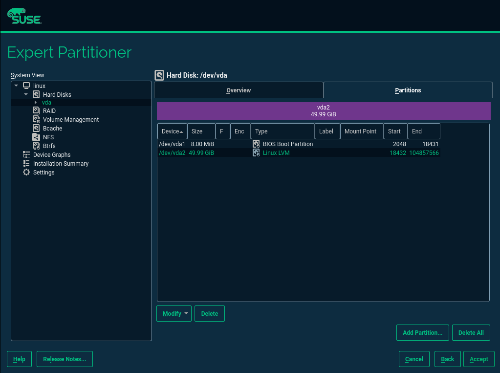Click the Label column header

(327, 131)
